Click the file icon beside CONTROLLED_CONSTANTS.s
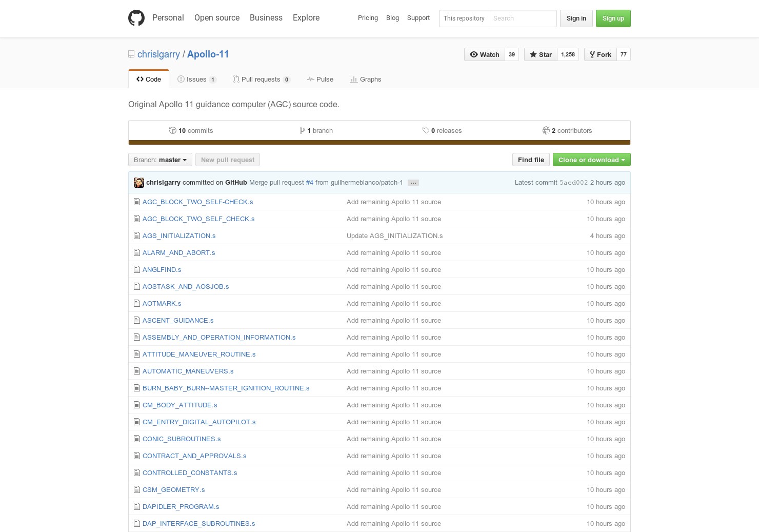 coord(137,473)
